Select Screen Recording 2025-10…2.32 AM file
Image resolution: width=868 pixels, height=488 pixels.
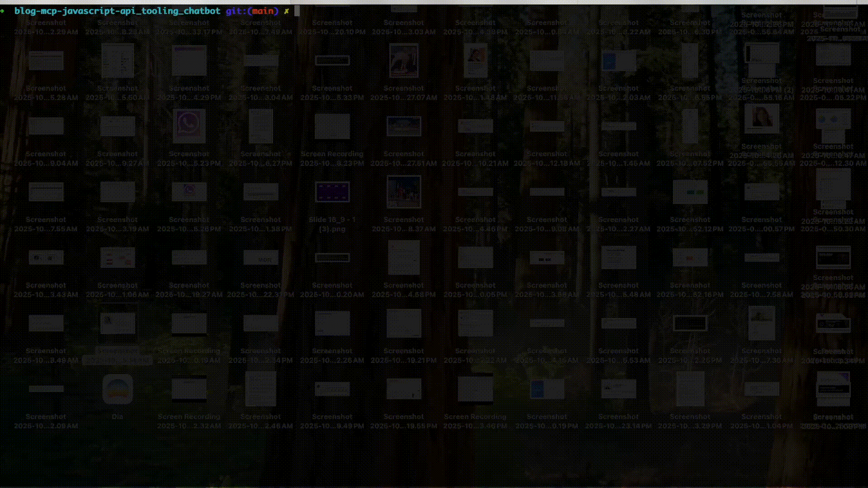[189, 389]
